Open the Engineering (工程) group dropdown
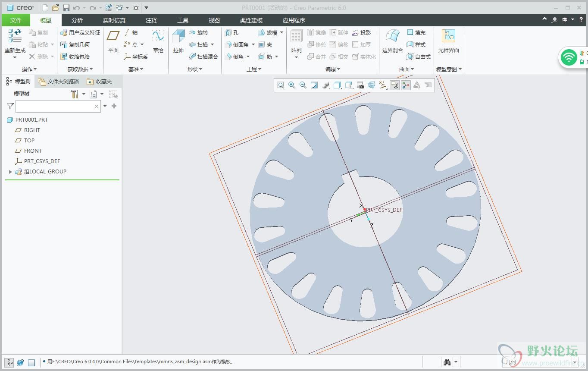Screen dimensions: 588x371 [x=254, y=69]
